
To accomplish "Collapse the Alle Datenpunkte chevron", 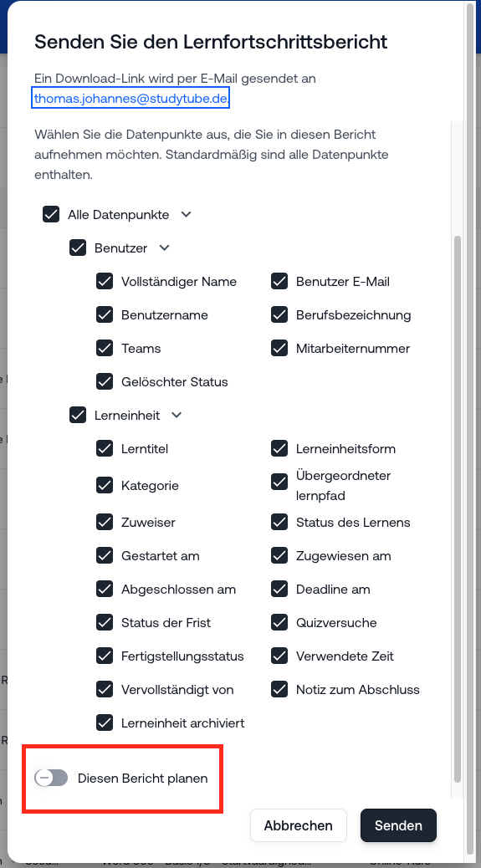I will pyautogui.click(x=186, y=214).
